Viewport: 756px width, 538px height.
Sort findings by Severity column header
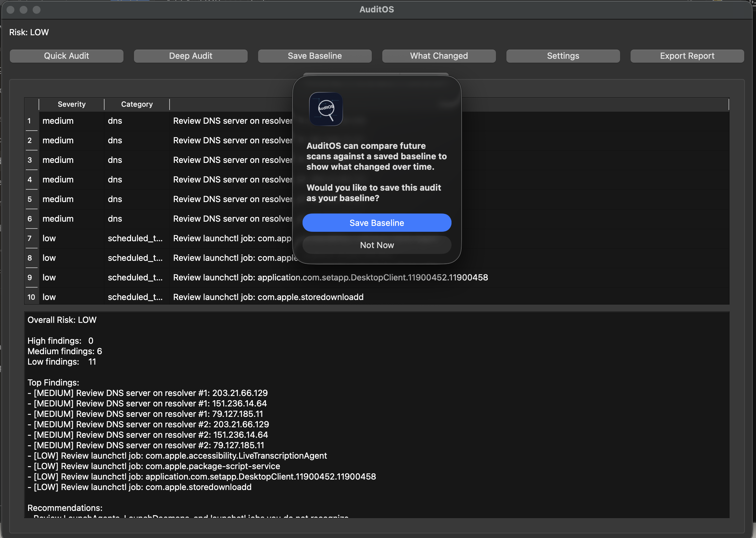[72, 104]
